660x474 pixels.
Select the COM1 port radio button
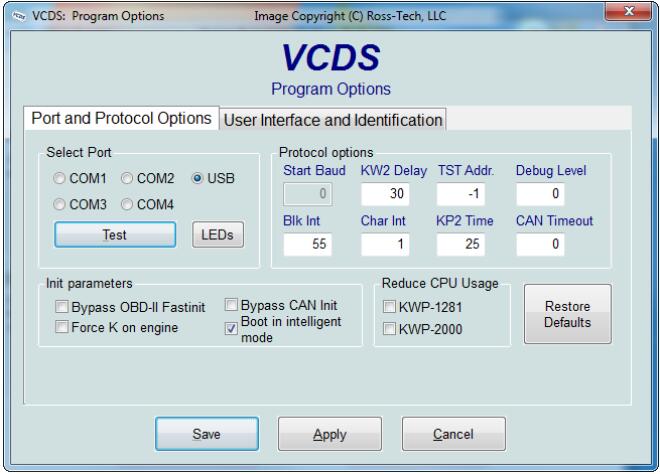click(x=59, y=178)
